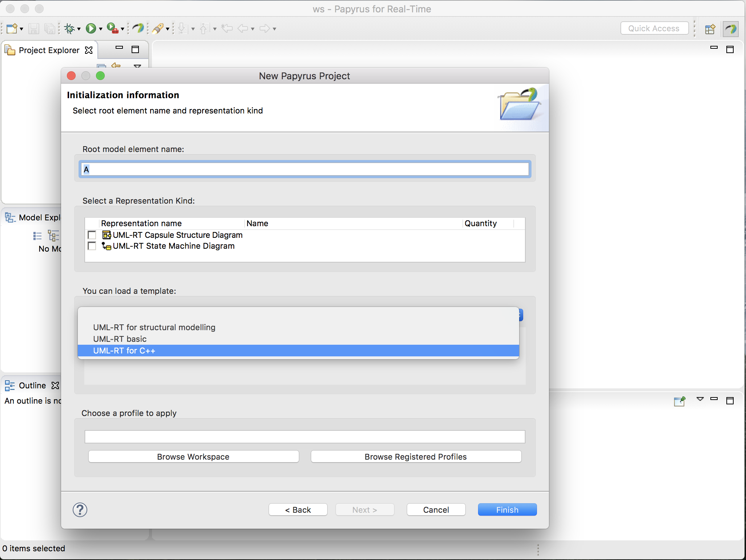Click the External Tools run icon
Screen dimensions: 746x560
tap(113, 28)
